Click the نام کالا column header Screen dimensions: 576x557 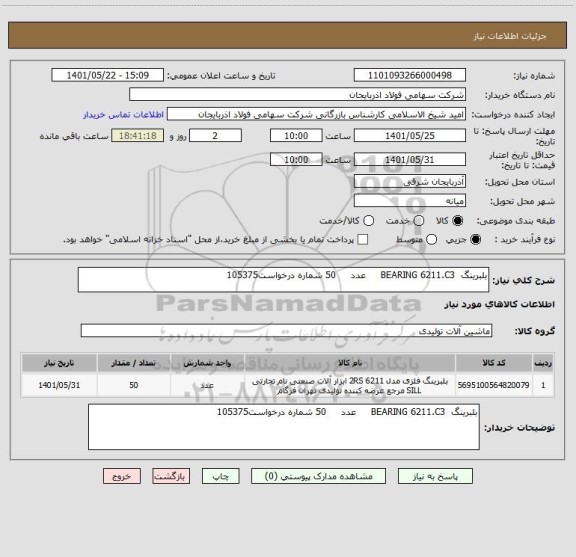coord(350,363)
